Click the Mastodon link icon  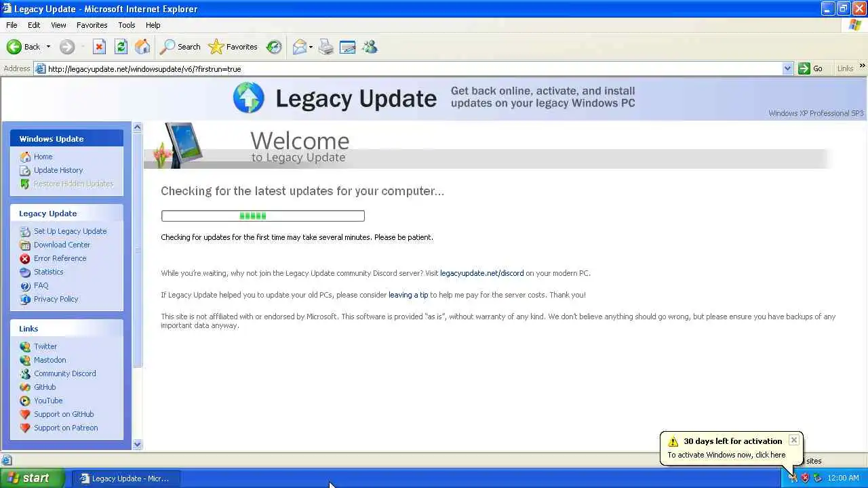click(x=25, y=360)
